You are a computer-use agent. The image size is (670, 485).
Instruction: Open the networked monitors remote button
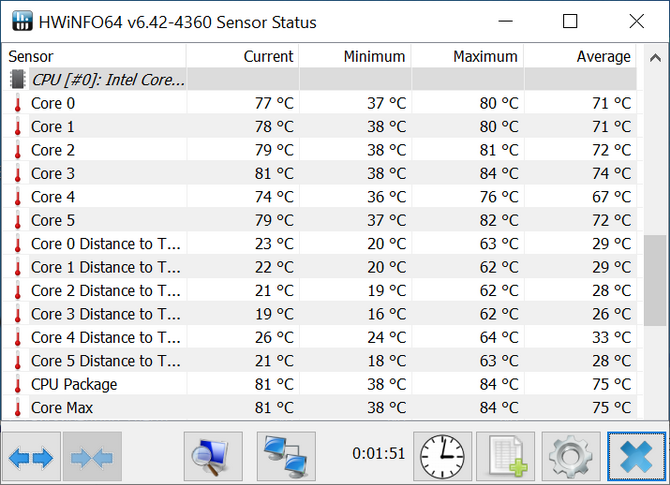point(286,456)
